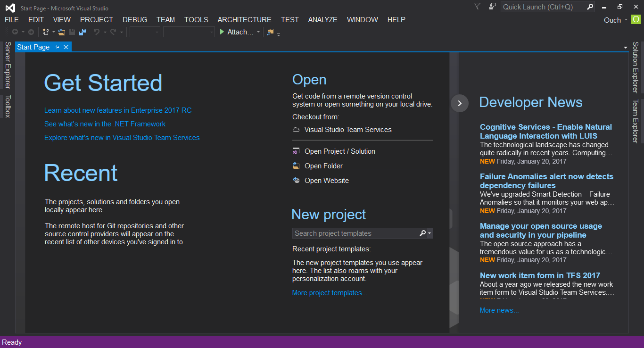Image resolution: width=644 pixels, height=348 pixels.
Task: Click the Redo toolbar icon
Action: coord(113,32)
